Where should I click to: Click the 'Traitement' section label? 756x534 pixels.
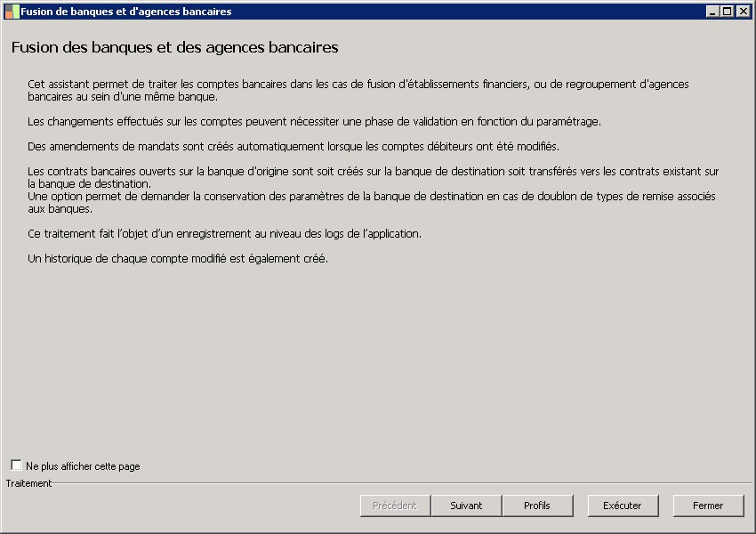coord(28,483)
